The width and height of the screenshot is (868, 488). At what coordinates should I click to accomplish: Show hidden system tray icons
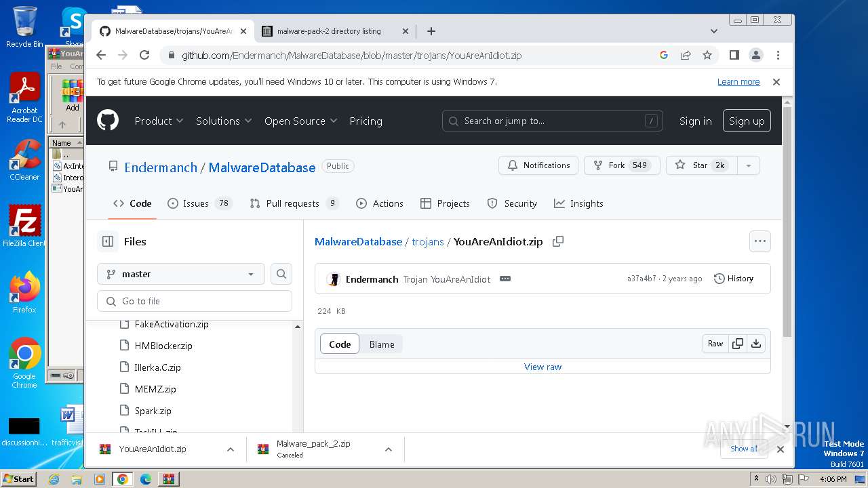click(756, 479)
